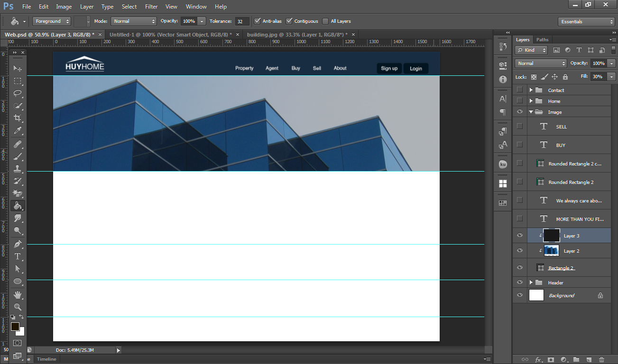Enable the All Layers checkbox

325,21
